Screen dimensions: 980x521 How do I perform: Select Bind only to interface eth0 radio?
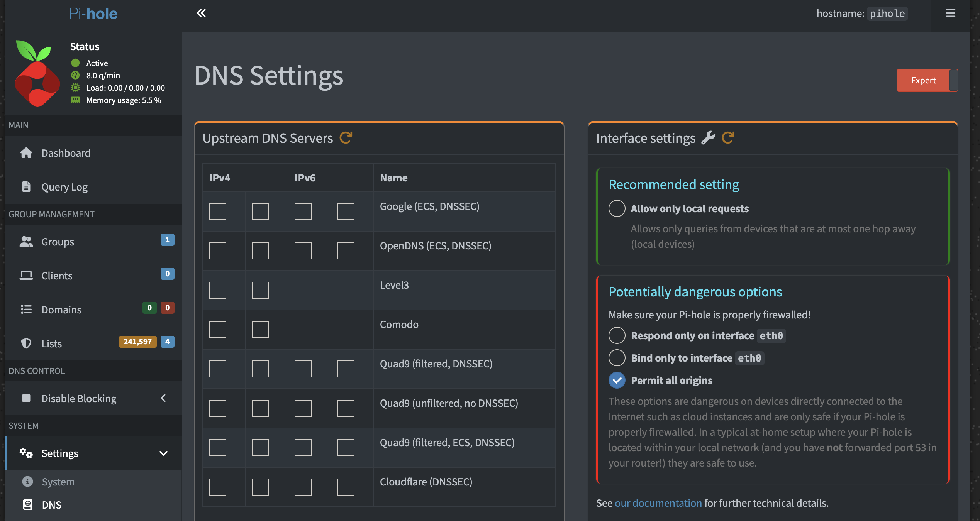tap(617, 358)
